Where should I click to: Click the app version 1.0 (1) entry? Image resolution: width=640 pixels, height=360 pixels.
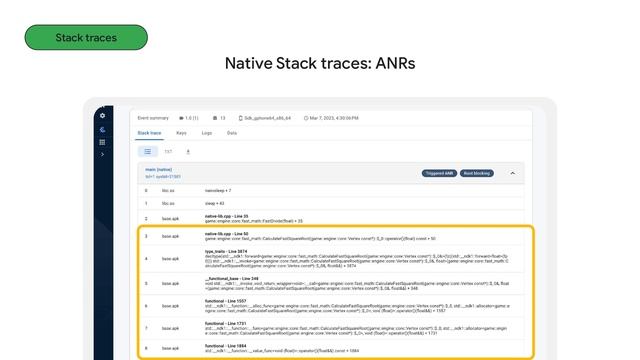point(189,118)
